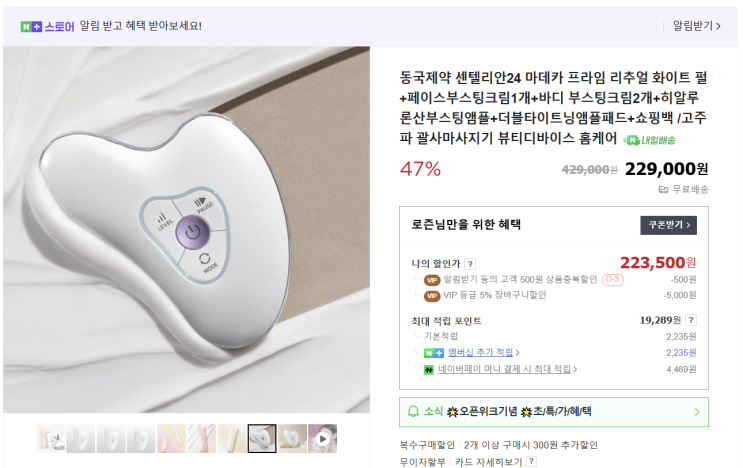
Task: Open 네이버페이 머니 결제 시 최대 적립 link
Action: coord(507,369)
